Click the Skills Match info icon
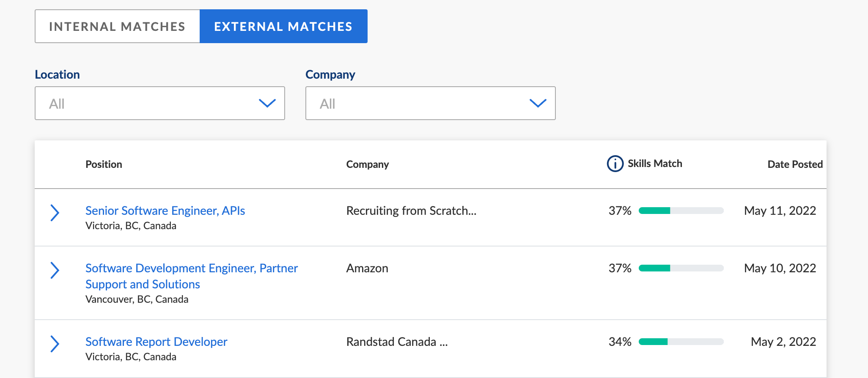The width and height of the screenshot is (868, 378). pos(615,164)
